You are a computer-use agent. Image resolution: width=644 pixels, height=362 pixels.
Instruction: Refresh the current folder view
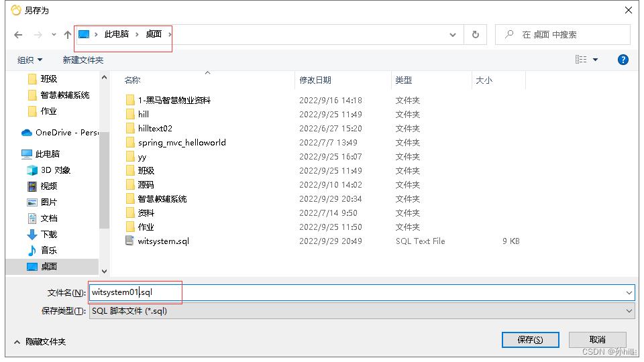pos(475,35)
